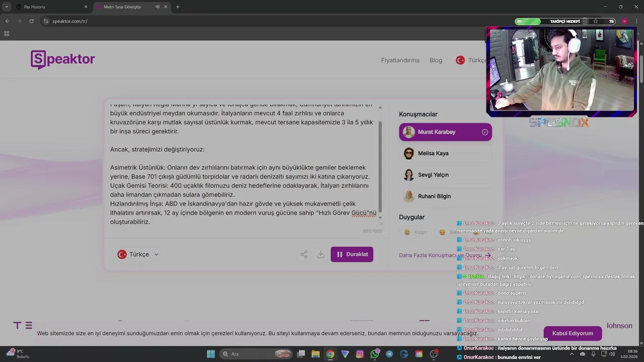This screenshot has height=362, width=644.
Task: Click the site information icon in address bar
Action: click(46, 21)
